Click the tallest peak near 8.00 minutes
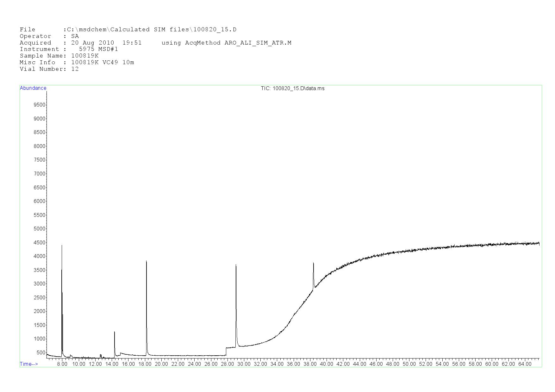This screenshot has width=555, height=392. click(x=62, y=246)
